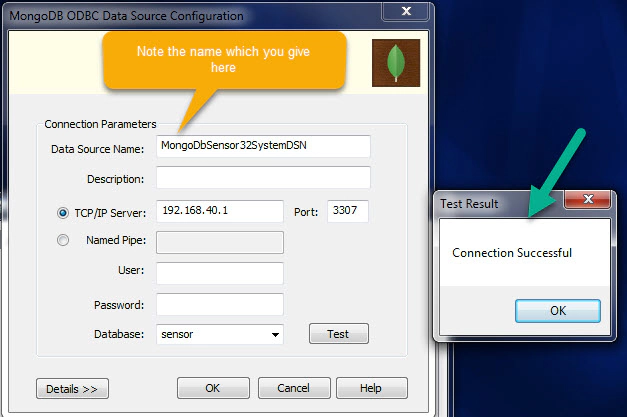This screenshot has width=627, height=417.
Task: Select the Named Pipe radio button
Action: pyautogui.click(x=63, y=240)
